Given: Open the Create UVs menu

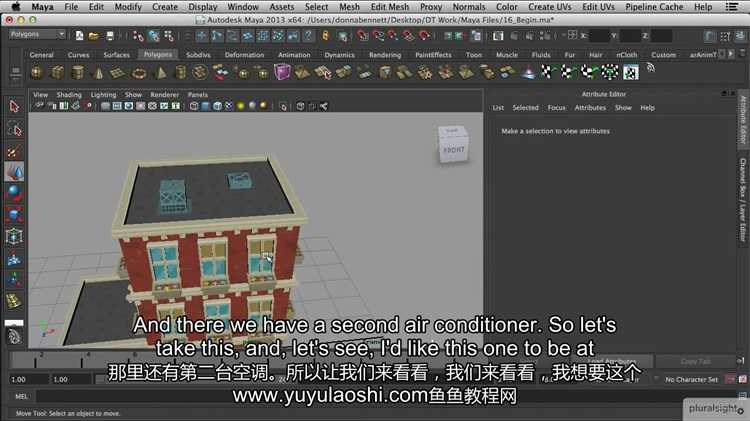Looking at the screenshot, I should click(x=550, y=7).
